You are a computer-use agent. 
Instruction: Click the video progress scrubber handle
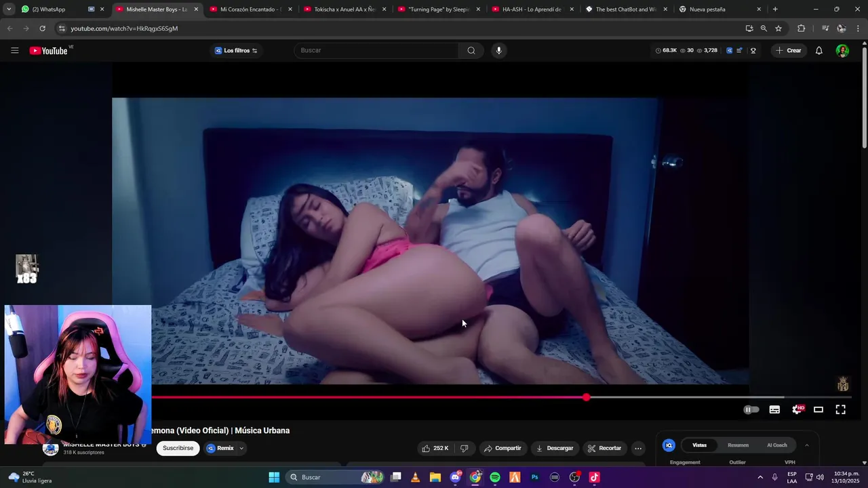(x=587, y=397)
